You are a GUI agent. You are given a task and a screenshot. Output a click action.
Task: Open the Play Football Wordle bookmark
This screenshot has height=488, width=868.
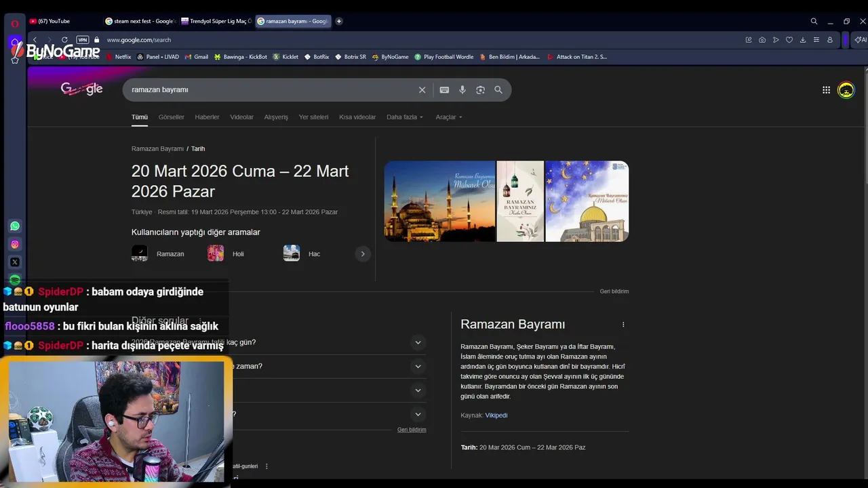pyautogui.click(x=444, y=57)
